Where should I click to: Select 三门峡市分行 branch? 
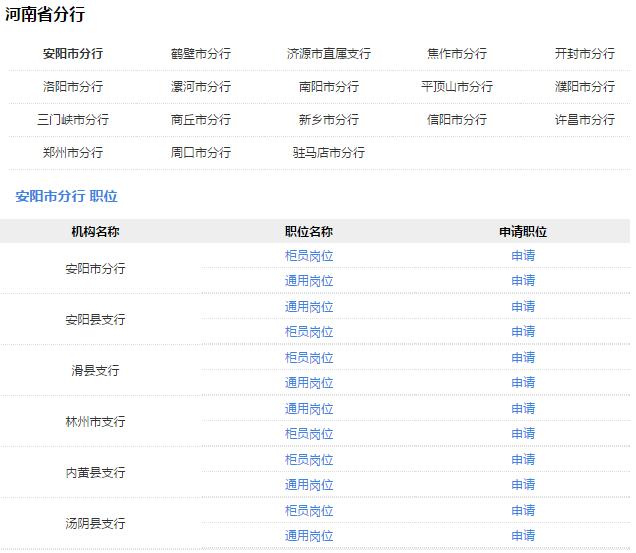point(72,119)
